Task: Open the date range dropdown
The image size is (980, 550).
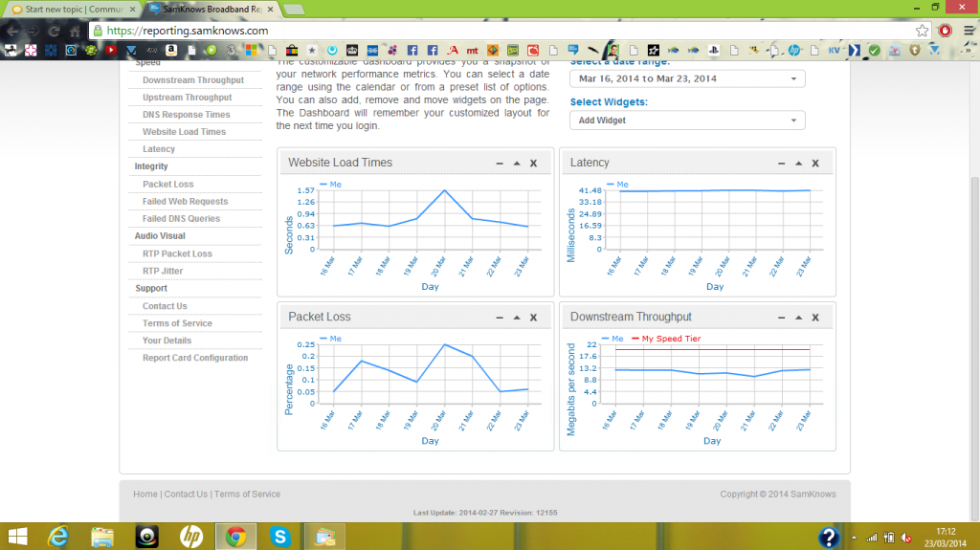Action: [x=687, y=78]
